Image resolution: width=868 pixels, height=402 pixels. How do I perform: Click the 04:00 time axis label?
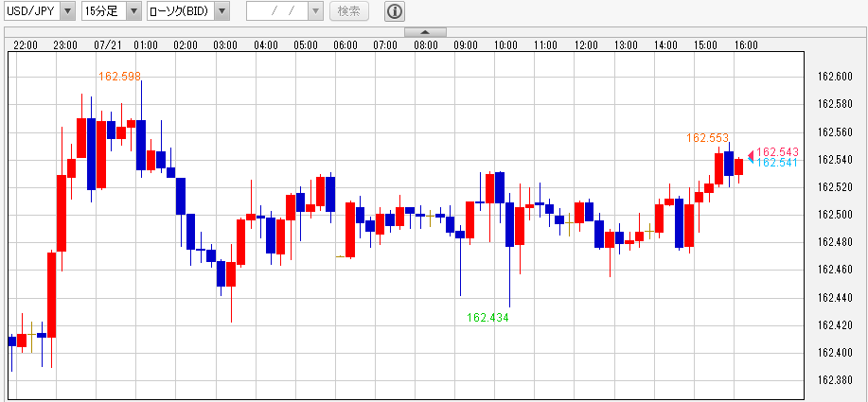266,45
